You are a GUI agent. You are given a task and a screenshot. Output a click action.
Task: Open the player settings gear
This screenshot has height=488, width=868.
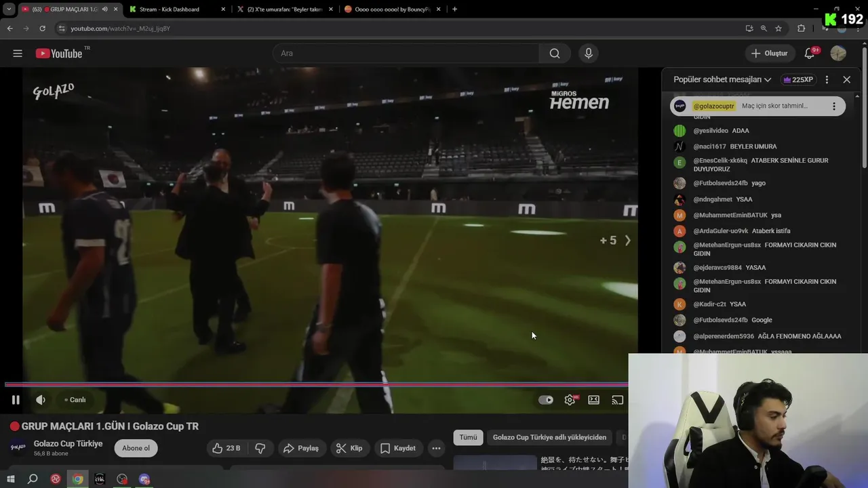pos(570,400)
